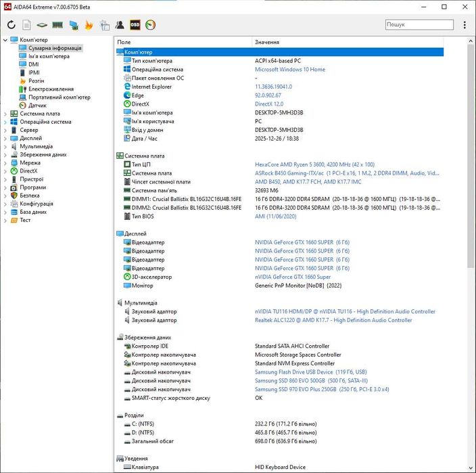Select the DIMM1 Crucial Ballistix row
476x473 pixels.
(279, 200)
